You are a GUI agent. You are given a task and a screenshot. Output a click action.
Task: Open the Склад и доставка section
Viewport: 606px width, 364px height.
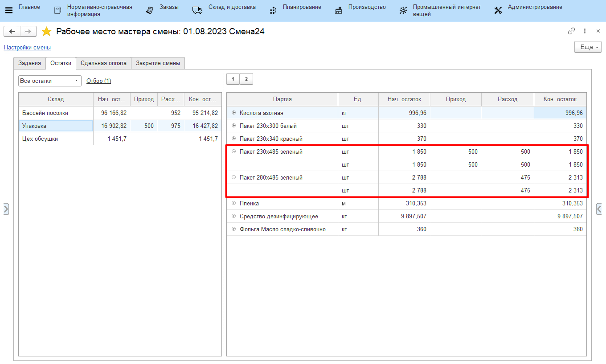232,7
